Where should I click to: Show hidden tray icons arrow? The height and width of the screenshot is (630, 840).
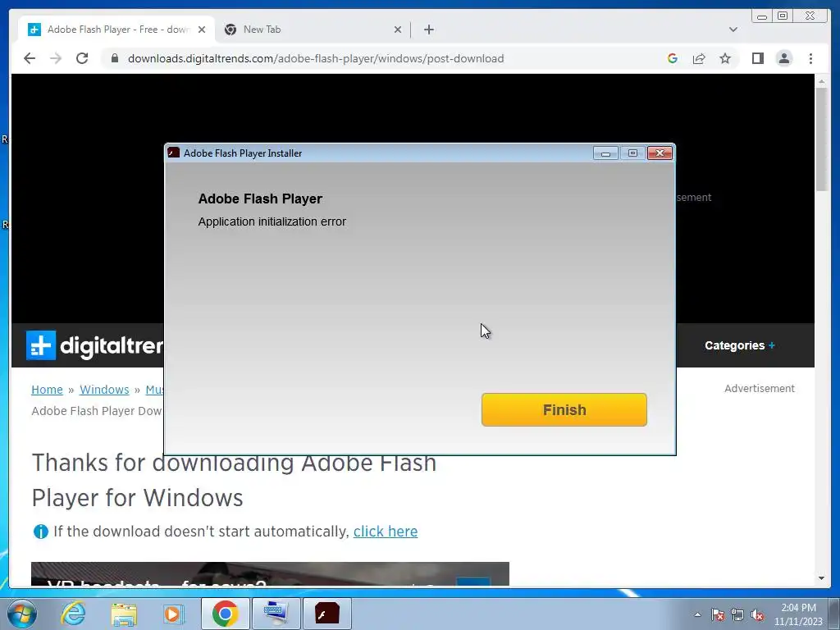click(x=697, y=614)
